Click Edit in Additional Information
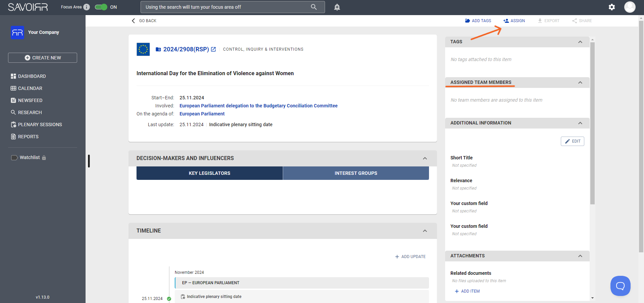The width and height of the screenshot is (644, 303). [573, 141]
